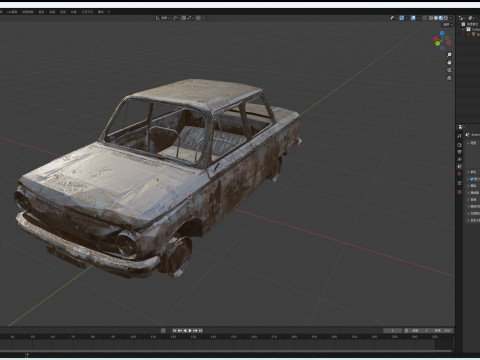Click the zoom view magnifier icon

click(449, 55)
